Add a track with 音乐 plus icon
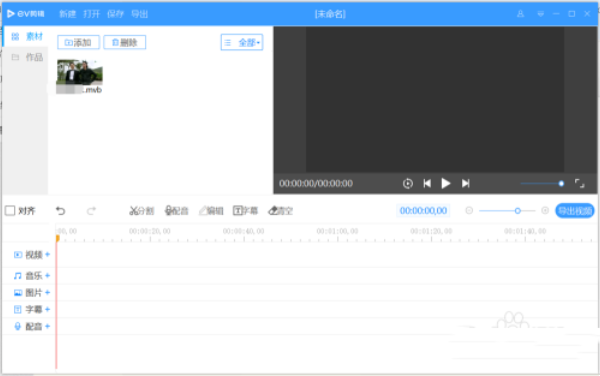 tap(47, 275)
